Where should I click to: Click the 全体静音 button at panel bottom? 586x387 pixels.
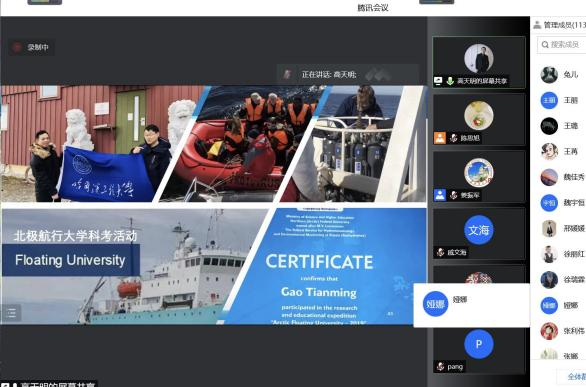tap(576, 376)
